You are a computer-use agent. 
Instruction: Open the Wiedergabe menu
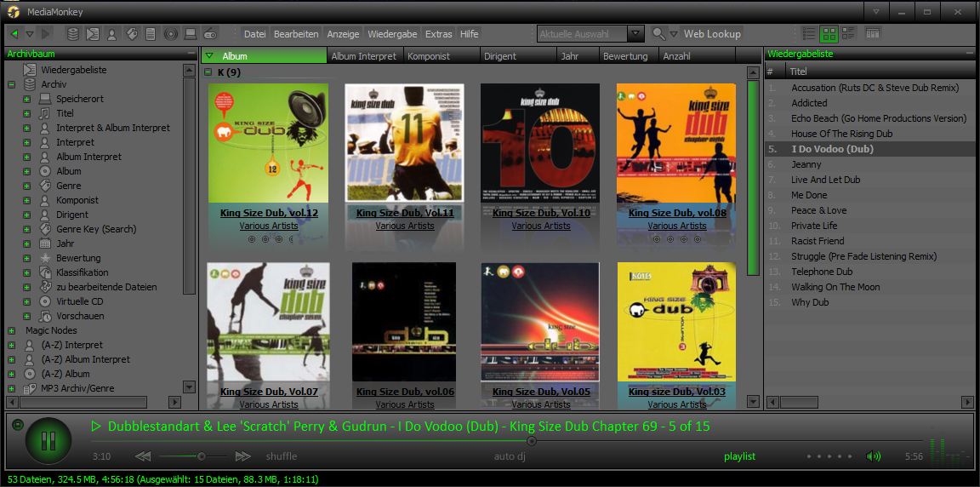[x=392, y=34]
